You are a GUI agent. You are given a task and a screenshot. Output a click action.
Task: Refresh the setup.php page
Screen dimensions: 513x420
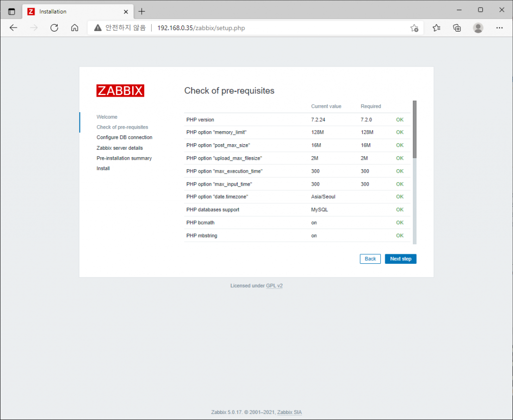tap(54, 28)
